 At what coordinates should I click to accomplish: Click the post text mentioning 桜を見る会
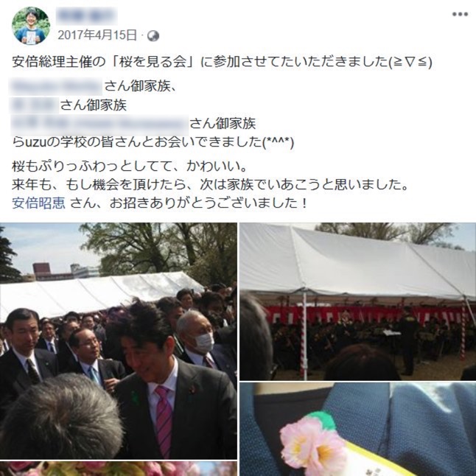click(222, 62)
